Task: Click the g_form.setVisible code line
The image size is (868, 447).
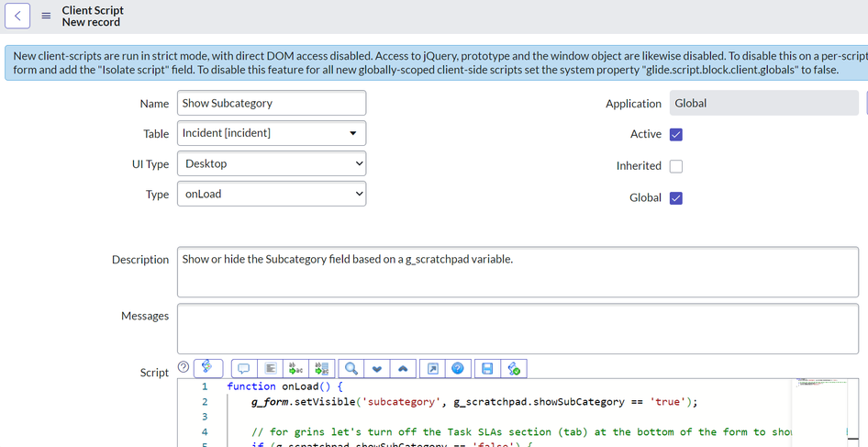Action: coord(474,402)
